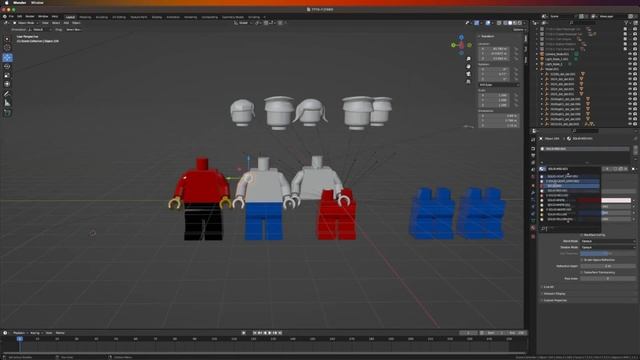Open the Object properties tab
Image resolution: width=640 pixels, height=360 pixels.
coord(533,187)
